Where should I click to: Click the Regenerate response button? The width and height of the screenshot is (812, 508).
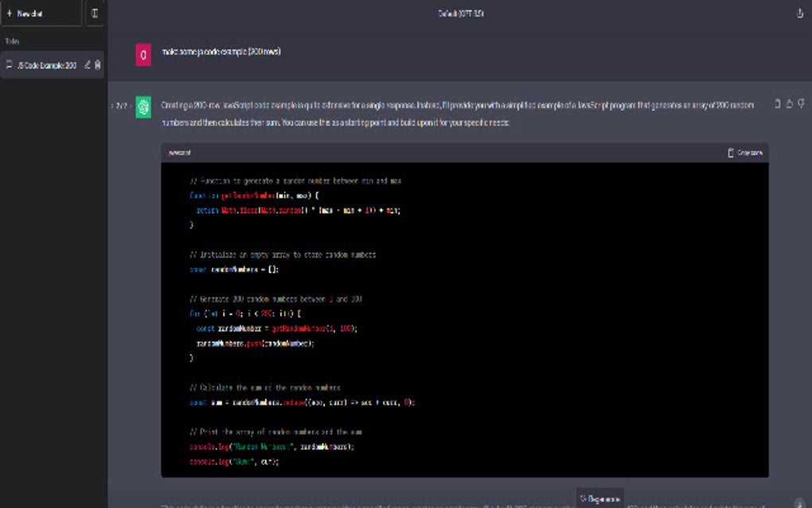pyautogui.click(x=599, y=498)
